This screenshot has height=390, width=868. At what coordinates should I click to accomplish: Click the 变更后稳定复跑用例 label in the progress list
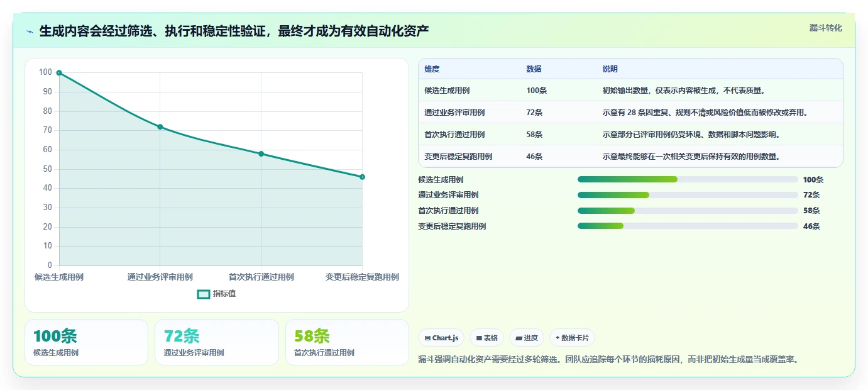point(452,227)
